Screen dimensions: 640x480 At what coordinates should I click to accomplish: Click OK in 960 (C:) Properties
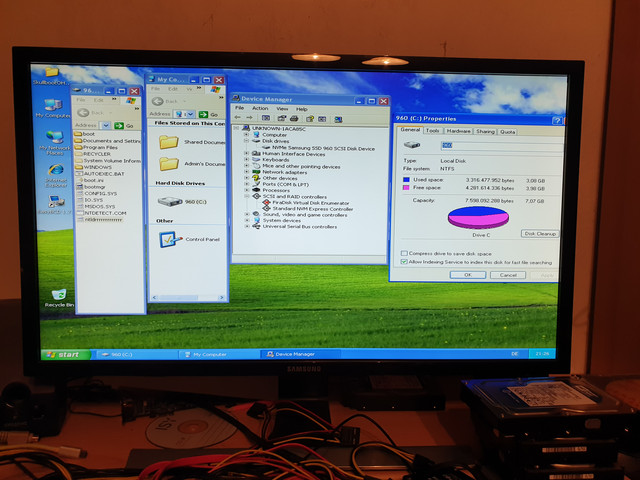coord(468,275)
